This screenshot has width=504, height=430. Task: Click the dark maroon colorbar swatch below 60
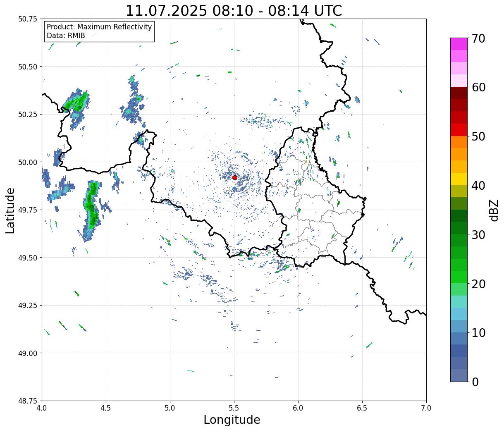[459, 93]
